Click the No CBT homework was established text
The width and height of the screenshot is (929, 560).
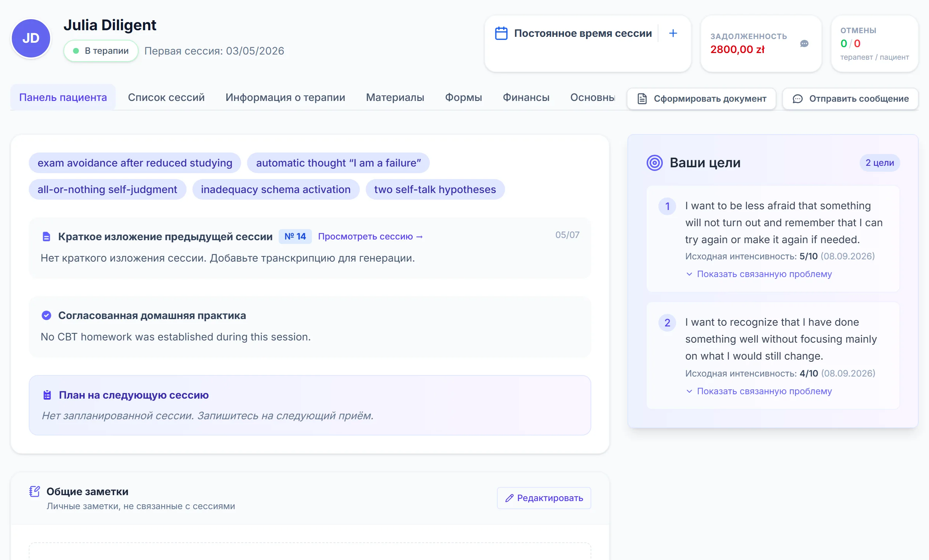click(176, 337)
